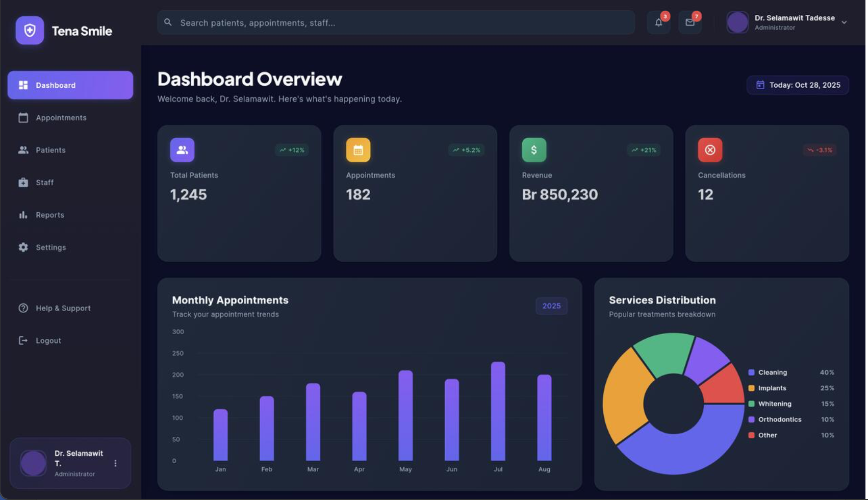Open the 2025 year selector
Screen dimensions: 868x500
pos(551,306)
